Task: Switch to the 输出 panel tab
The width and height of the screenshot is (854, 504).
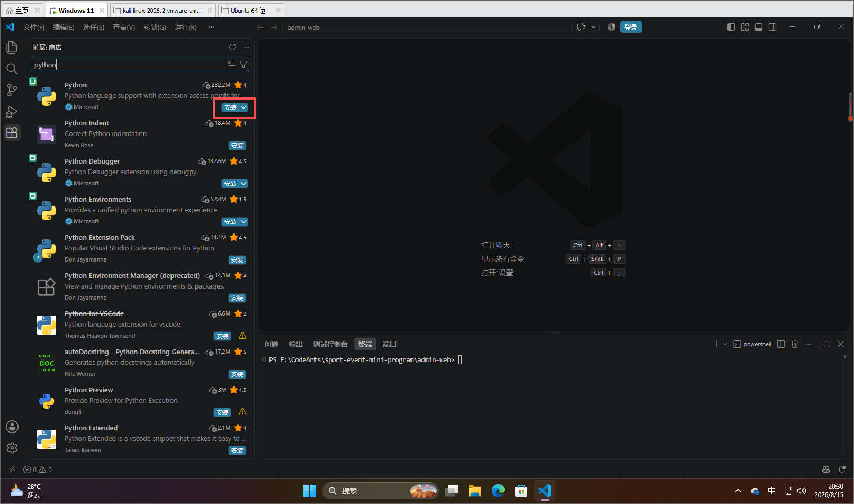Action: point(296,344)
